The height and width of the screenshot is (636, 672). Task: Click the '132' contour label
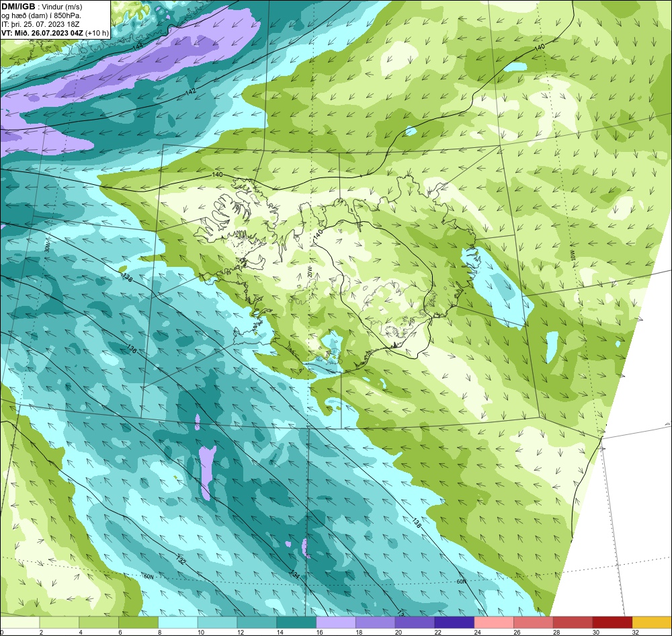[x=180, y=559]
